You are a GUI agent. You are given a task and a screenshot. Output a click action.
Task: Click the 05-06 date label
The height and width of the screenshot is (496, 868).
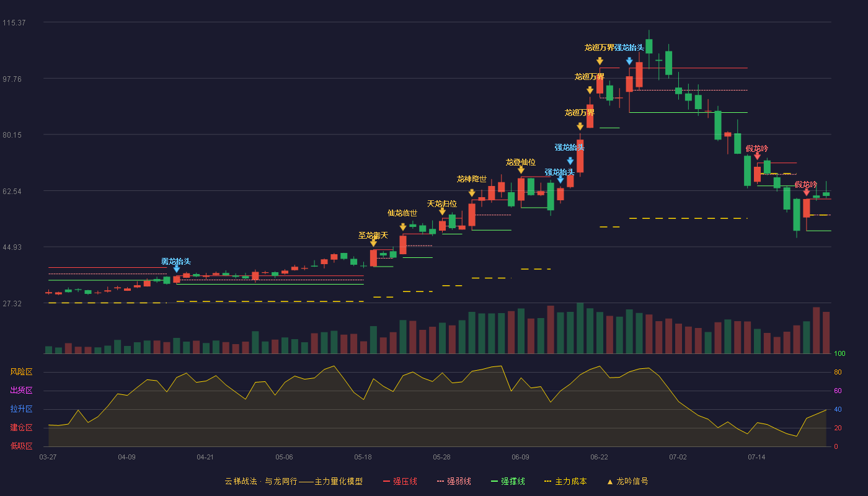point(284,457)
